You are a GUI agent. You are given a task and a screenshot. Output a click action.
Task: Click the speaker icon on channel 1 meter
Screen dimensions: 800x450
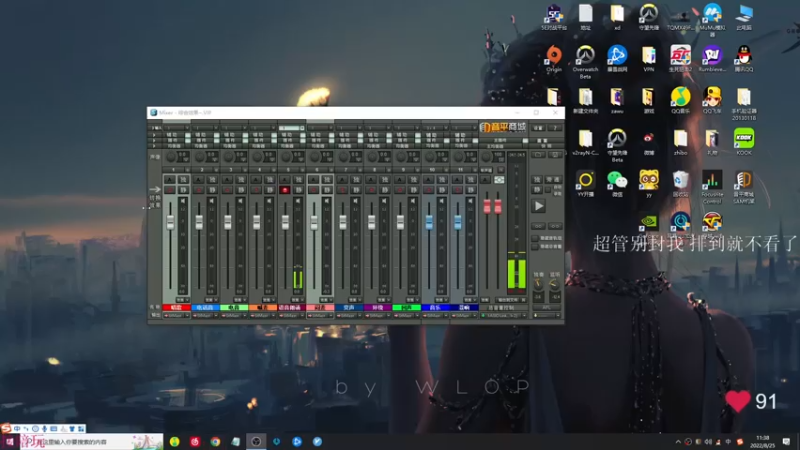183,201
